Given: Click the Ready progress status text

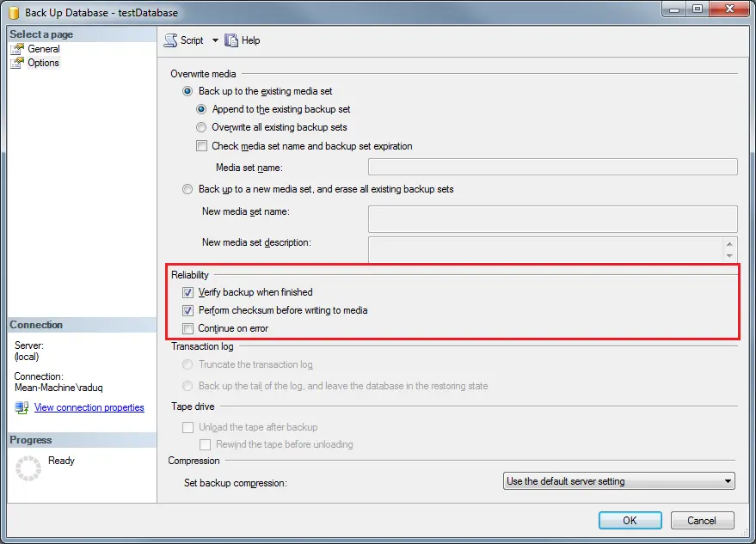Looking at the screenshot, I should click(61, 461).
